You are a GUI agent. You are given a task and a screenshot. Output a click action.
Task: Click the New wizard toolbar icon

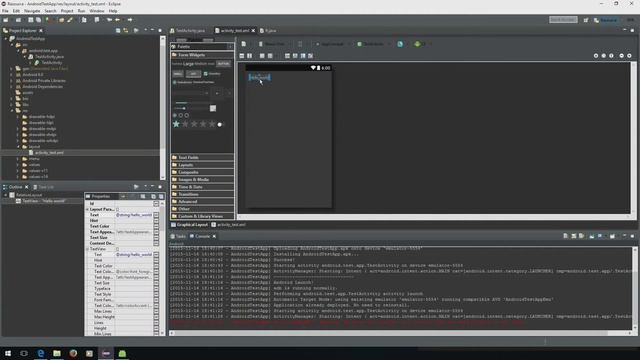6,20
